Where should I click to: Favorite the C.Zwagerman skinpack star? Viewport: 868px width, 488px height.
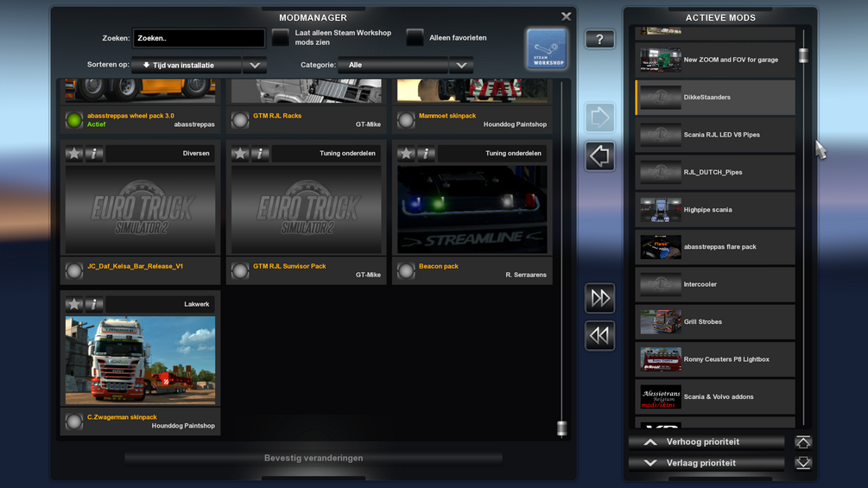(74, 304)
